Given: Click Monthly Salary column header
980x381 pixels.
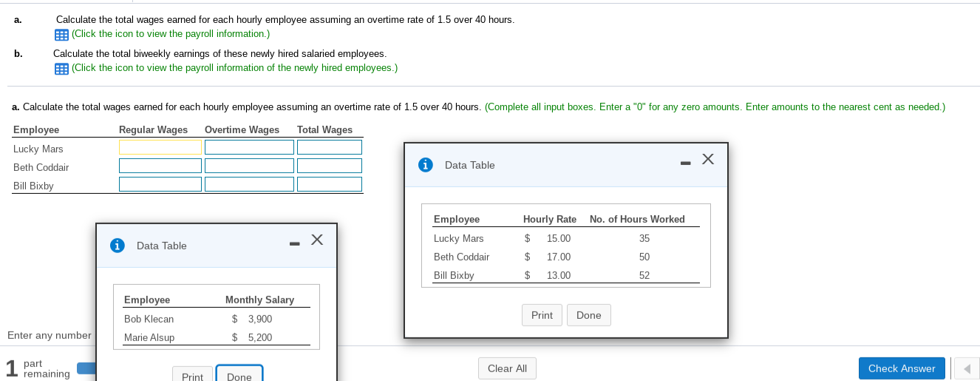Looking at the screenshot, I should 259,300.
